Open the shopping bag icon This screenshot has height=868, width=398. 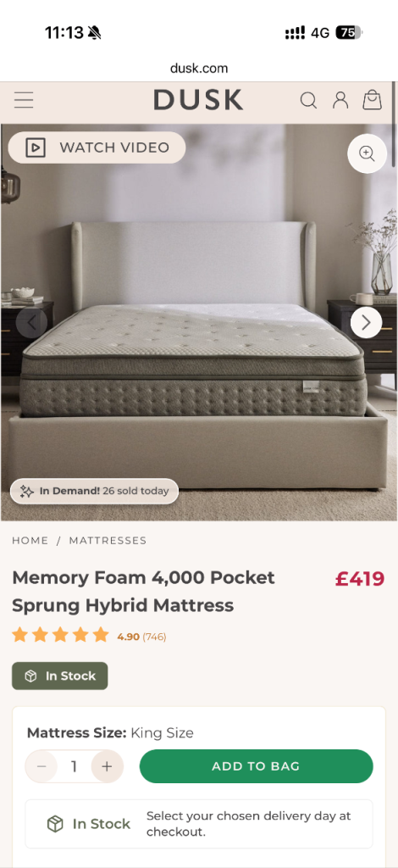(x=372, y=100)
